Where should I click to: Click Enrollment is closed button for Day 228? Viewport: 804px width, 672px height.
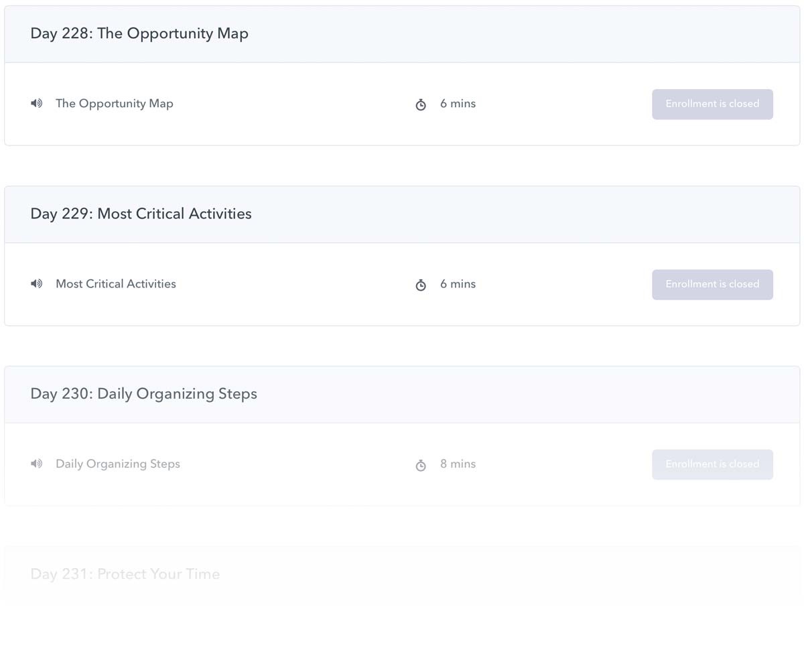point(712,104)
